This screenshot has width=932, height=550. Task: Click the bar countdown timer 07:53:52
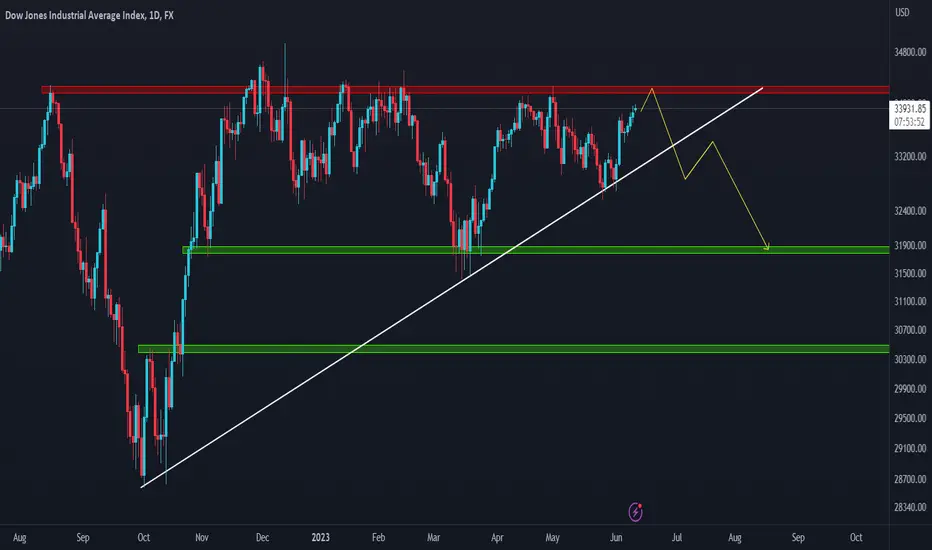click(x=910, y=122)
